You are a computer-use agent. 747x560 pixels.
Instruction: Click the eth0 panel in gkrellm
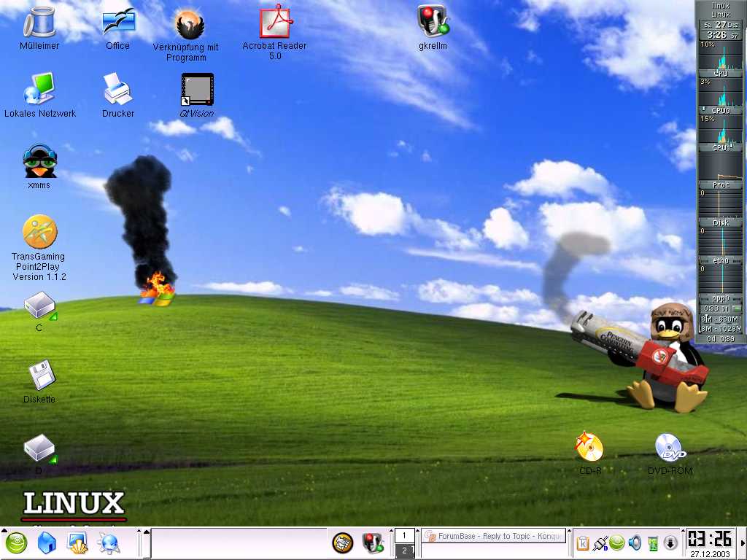click(720, 260)
